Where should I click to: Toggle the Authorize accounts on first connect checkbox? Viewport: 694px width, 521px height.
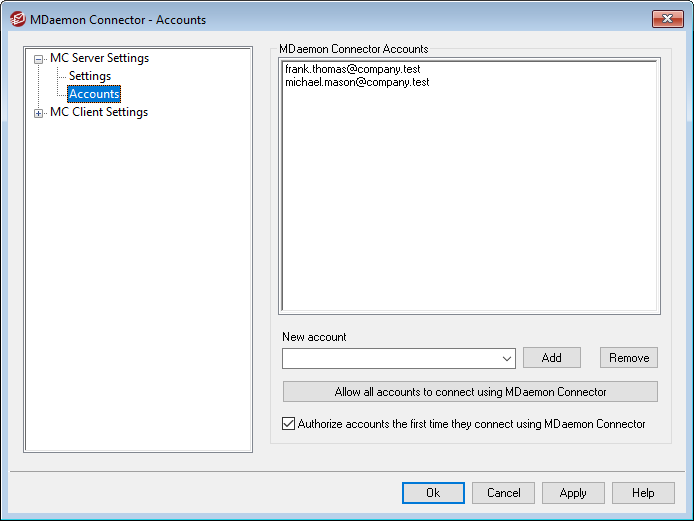289,424
